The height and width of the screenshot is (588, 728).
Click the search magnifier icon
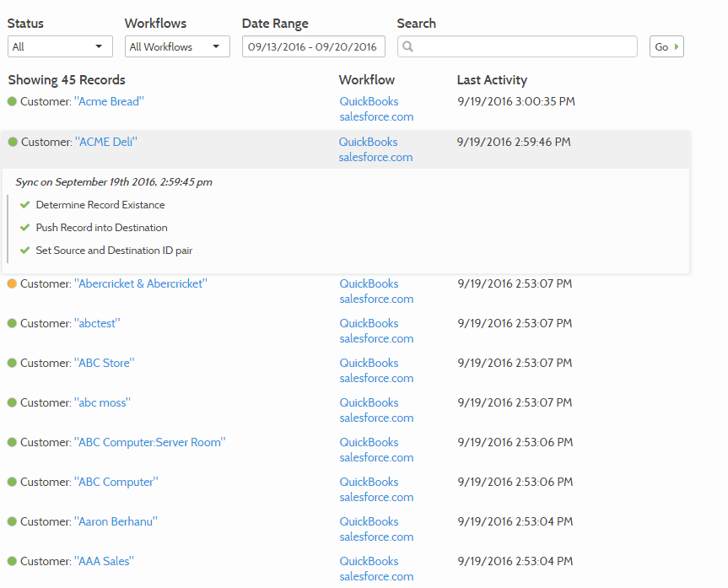pyautogui.click(x=407, y=46)
